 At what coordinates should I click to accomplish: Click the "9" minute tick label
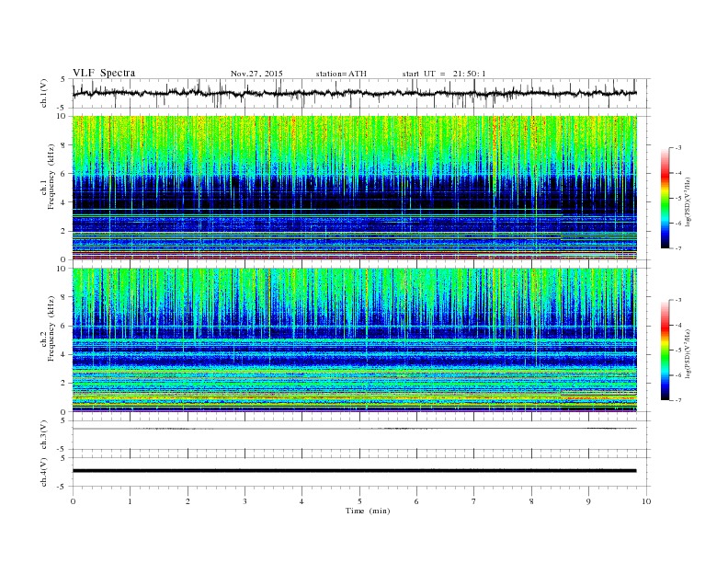coord(588,501)
